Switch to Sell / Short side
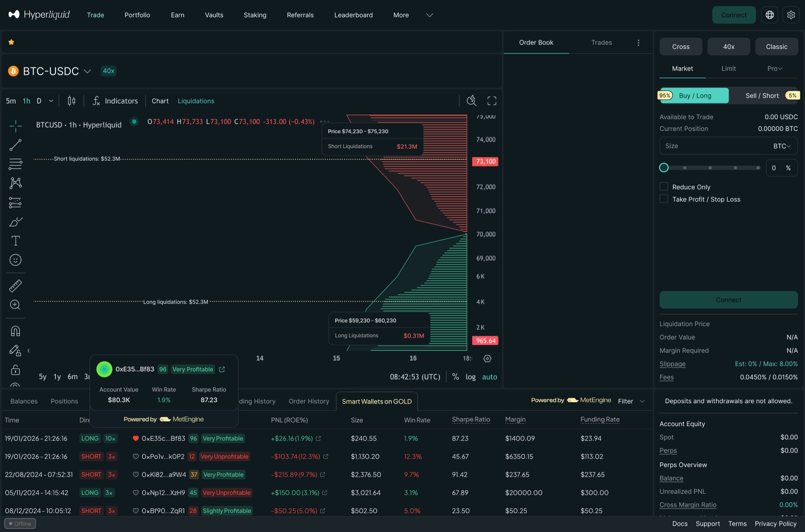Screen dimensions: 805x532 [763, 96]
